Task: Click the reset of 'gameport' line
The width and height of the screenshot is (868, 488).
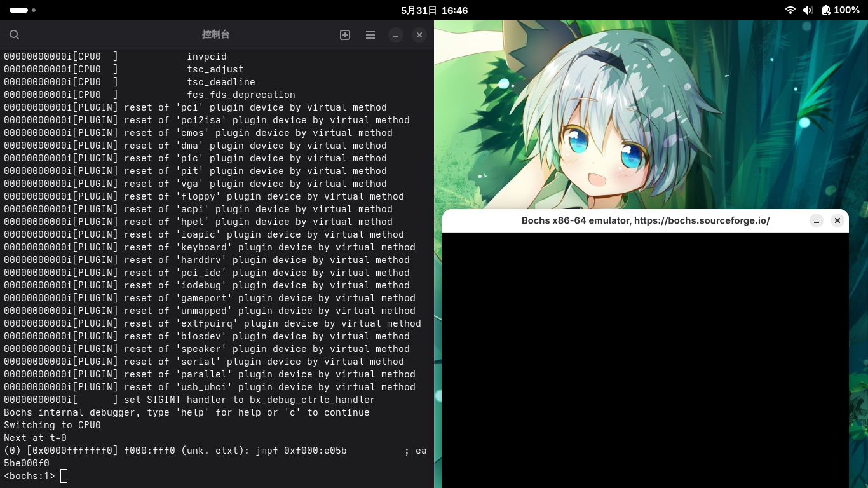Action: pos(210,298)
